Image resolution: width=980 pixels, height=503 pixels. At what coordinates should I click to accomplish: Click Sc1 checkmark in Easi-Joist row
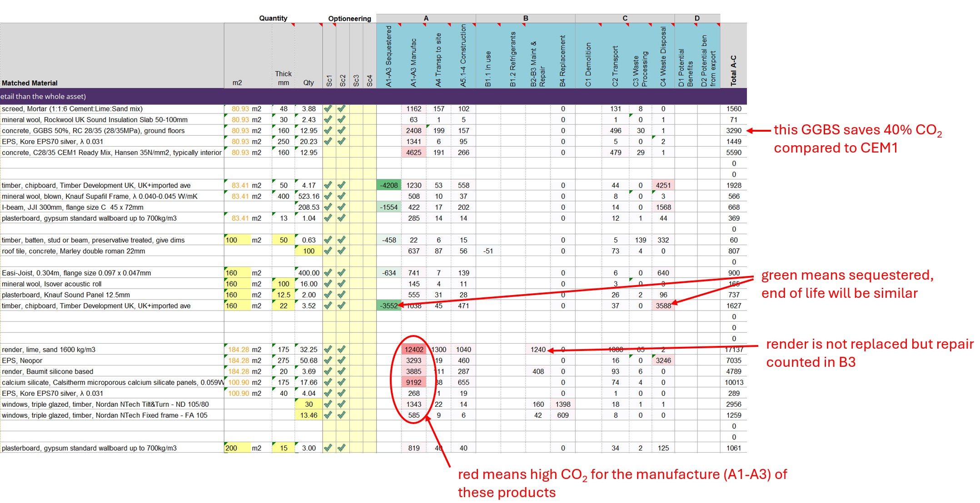tap(328, 273)
